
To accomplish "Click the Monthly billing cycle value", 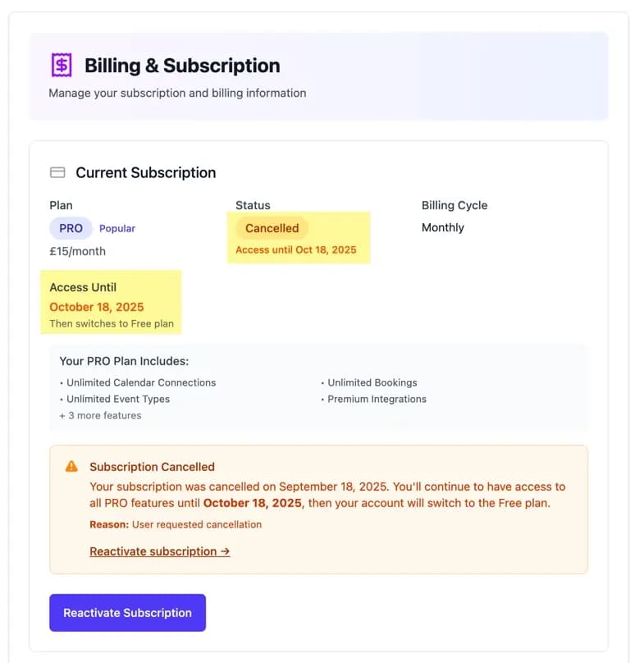I will (x=442, y=227).
